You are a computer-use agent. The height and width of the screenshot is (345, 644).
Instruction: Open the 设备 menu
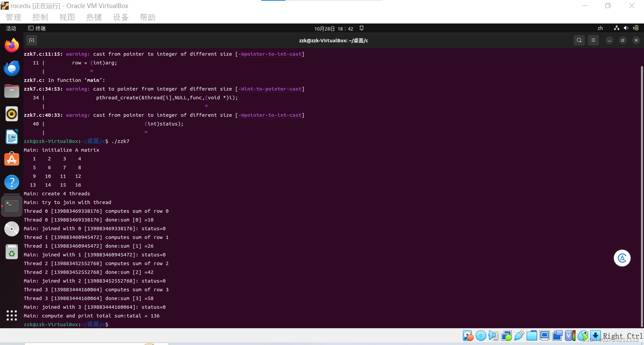[x=121, y=17]
